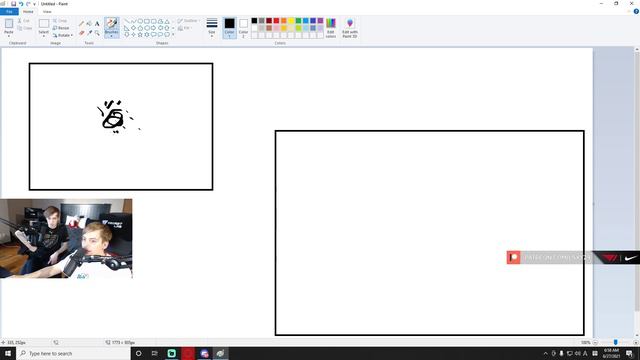The image size is (640, 360).
Task: Pick the green color swatch
Action: (x=298, y=20)
